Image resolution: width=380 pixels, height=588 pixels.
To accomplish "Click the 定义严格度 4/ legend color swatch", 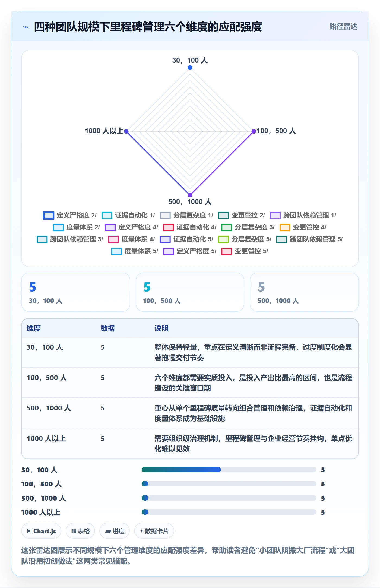I will click(110, 227).
